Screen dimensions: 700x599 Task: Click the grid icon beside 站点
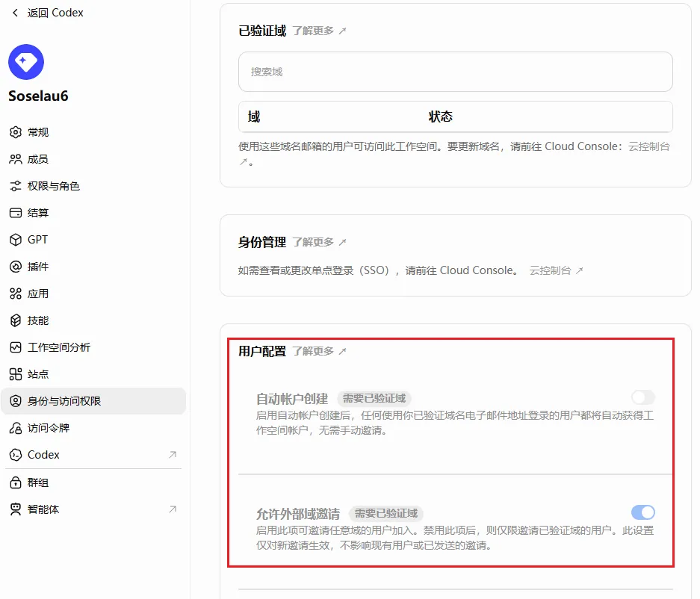[x=16, y=374]
